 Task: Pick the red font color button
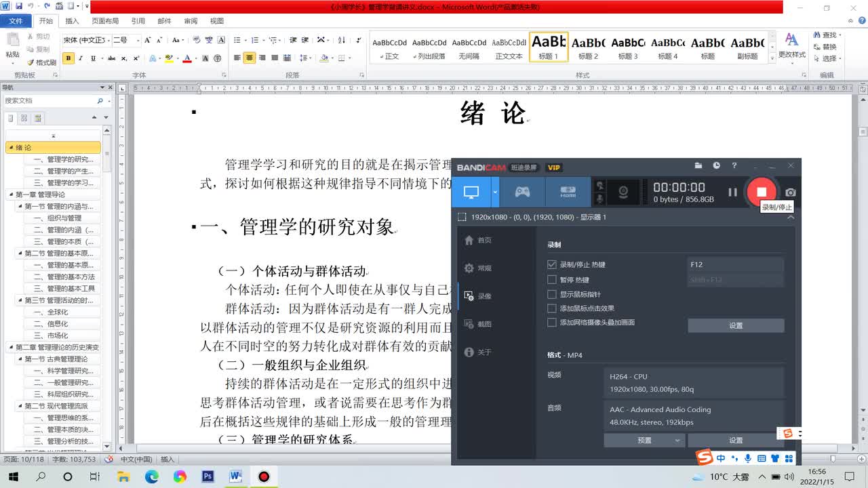187,58
